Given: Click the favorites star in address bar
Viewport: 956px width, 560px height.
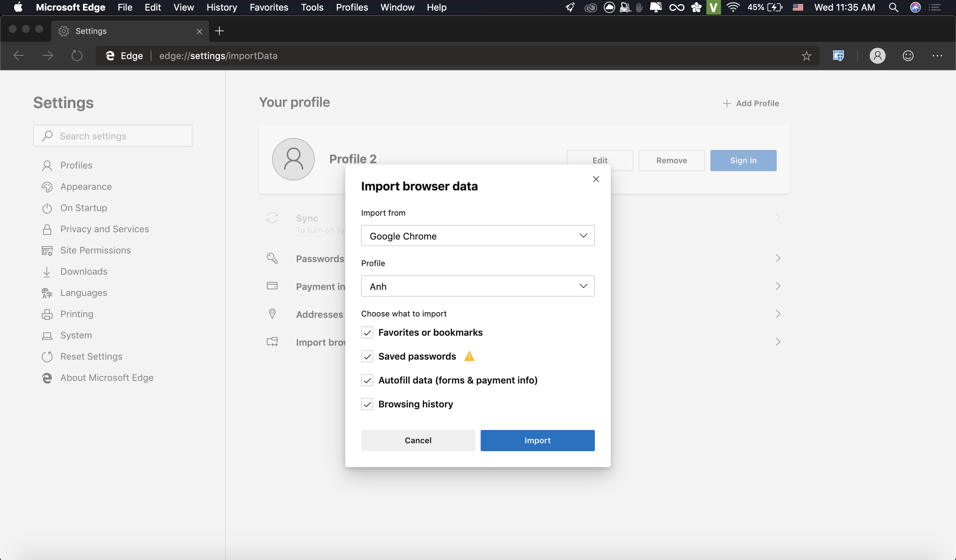Looking at the screenshot, I should (x=807, y=56).
